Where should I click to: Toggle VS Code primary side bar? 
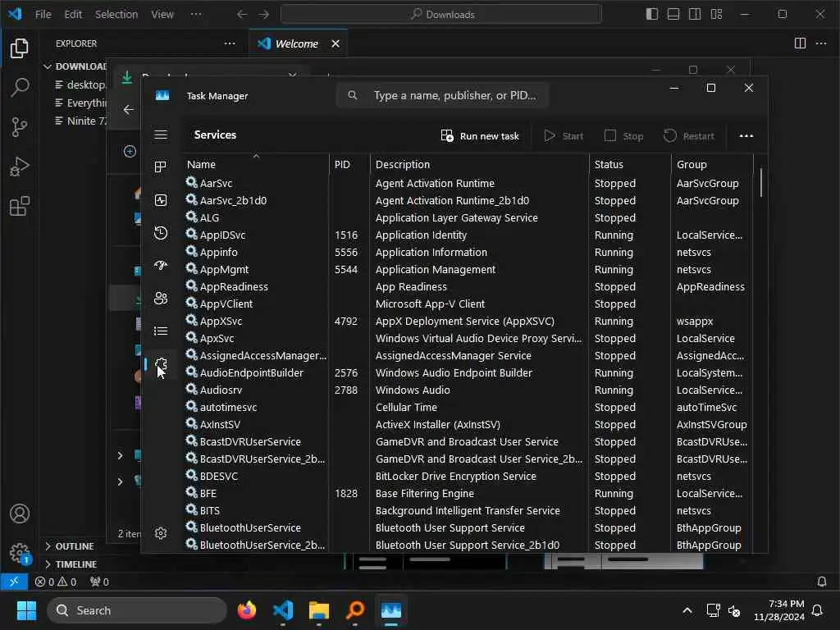652,15
